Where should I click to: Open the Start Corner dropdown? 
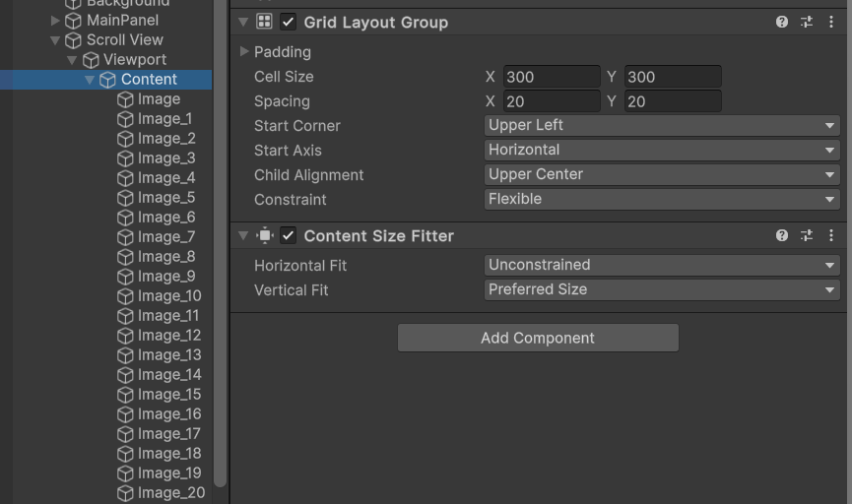[662, 125]
